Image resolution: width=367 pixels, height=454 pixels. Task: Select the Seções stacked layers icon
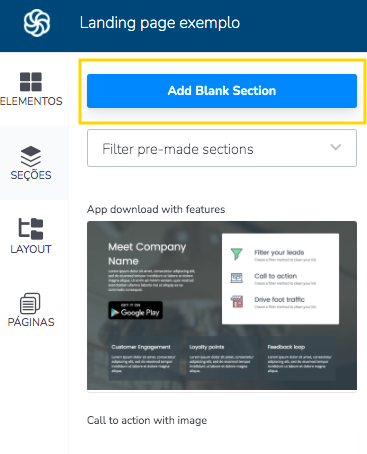[x=31, y=156]
